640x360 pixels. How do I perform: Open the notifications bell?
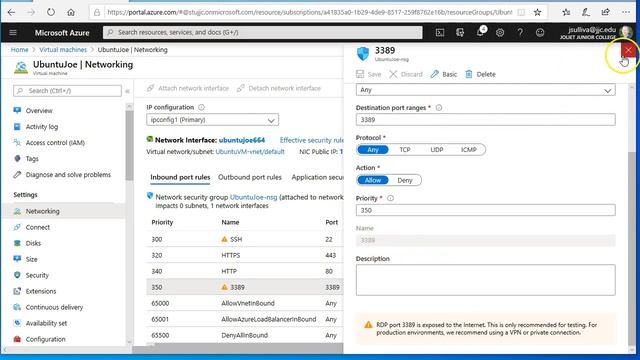pyautogui.click(x=480, y=32)
